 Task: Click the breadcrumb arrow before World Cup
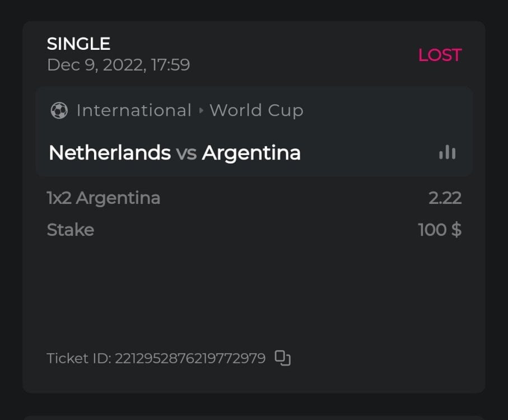click(201, 111)
